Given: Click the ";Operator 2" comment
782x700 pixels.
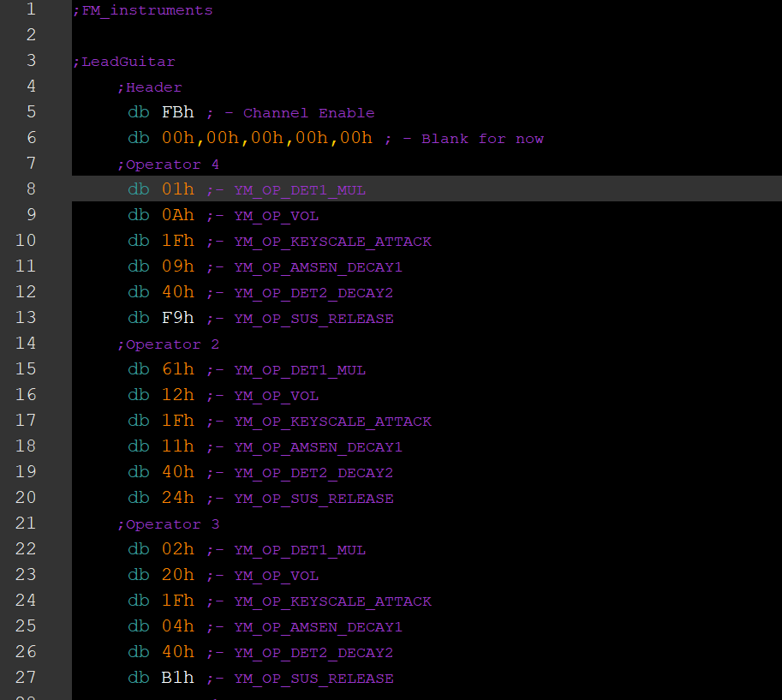Looking at the screenshot, I should 168,344.
